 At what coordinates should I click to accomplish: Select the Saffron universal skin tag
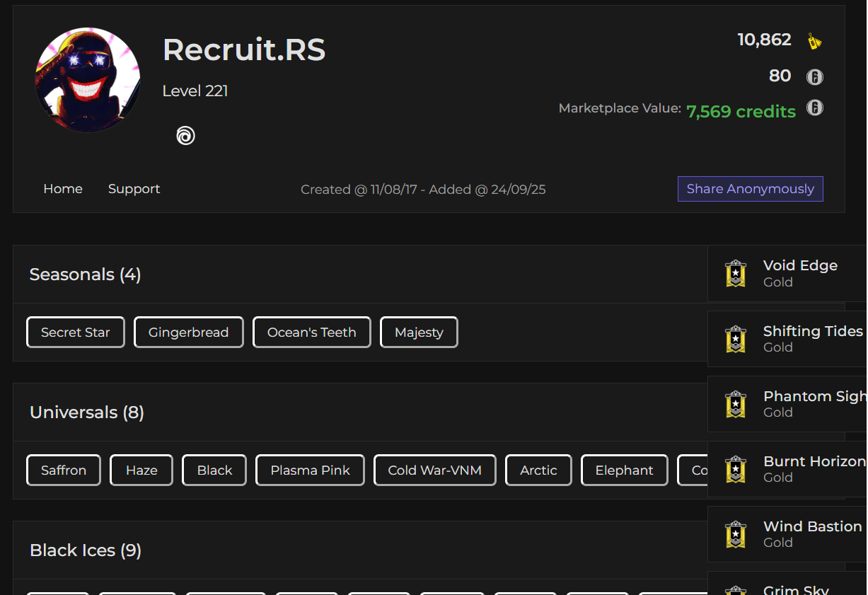pyautogui.click(x=64, y=470)
